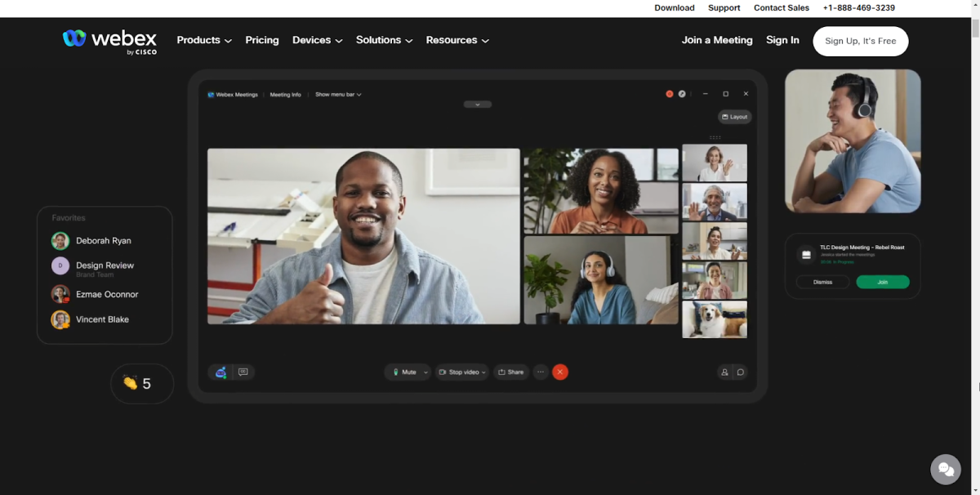Image resolution: width=980 pixels, height=495 pixels.
Task: Click the Webex chat assistant bubble
Action: (945, 469)
